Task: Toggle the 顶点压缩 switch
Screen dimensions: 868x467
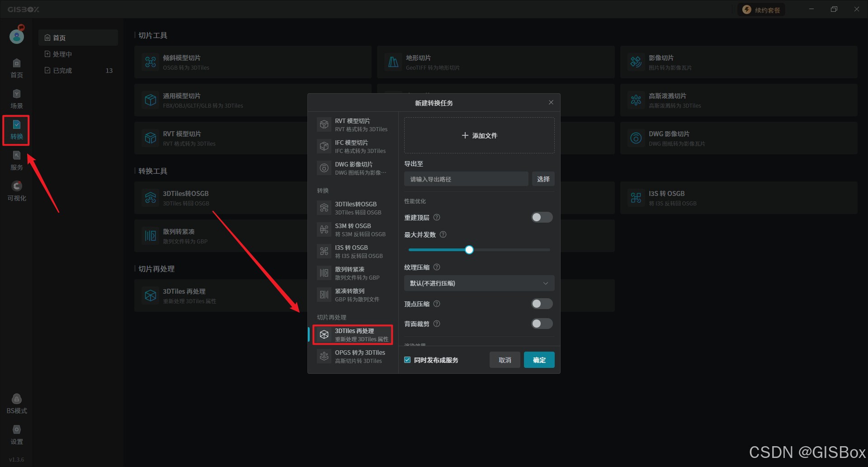Action: click(x=542, y=304)
